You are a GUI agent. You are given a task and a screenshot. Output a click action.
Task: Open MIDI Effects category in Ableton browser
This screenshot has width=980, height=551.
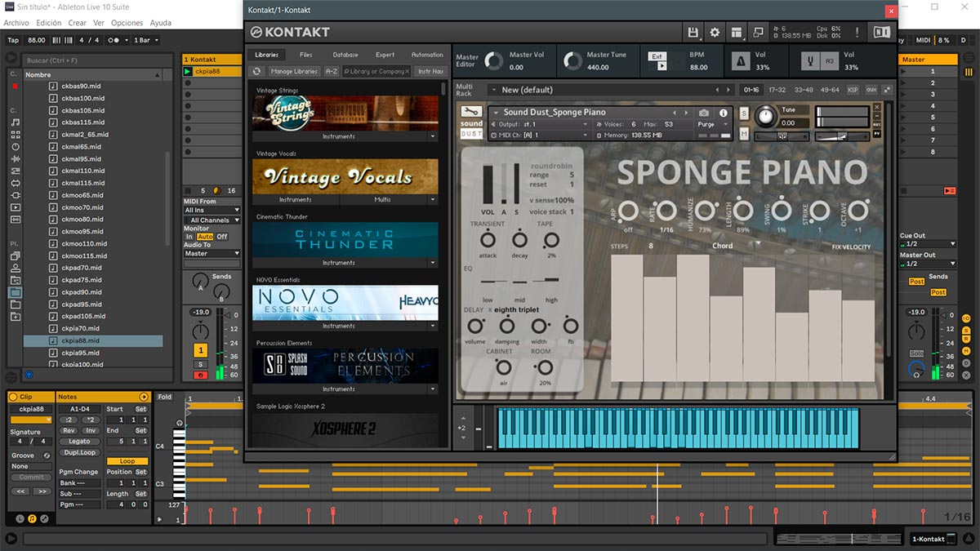(x=16, y=171)
